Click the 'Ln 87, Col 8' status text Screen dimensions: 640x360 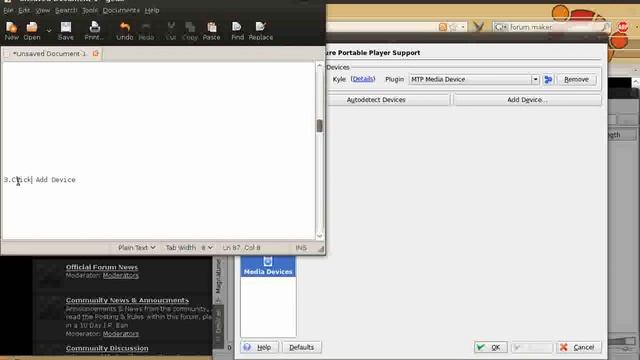[x=242, y=247]
